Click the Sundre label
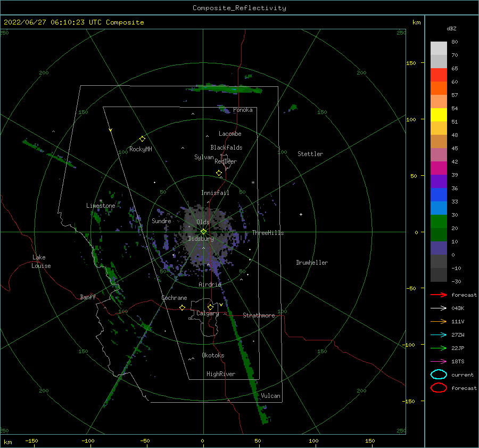This screenshot has width=479, height=448. tap(161, 221)
